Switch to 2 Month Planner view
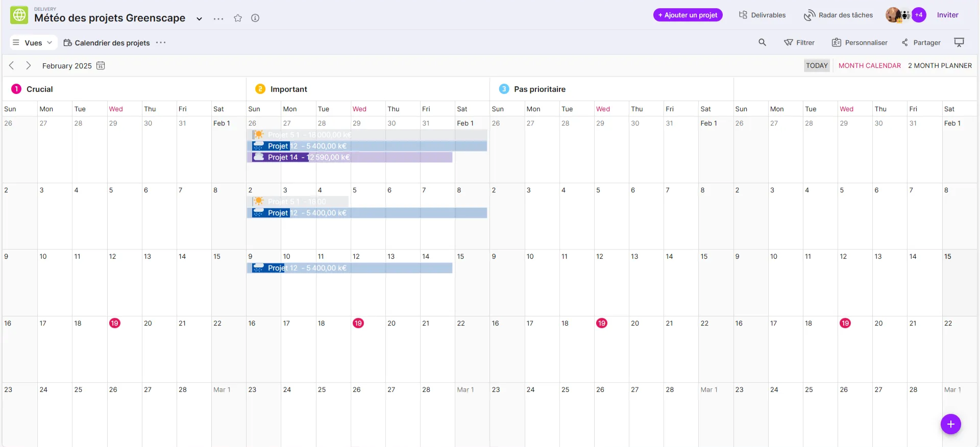This screenshot has width=980, height=447. [x=940, y=66]
